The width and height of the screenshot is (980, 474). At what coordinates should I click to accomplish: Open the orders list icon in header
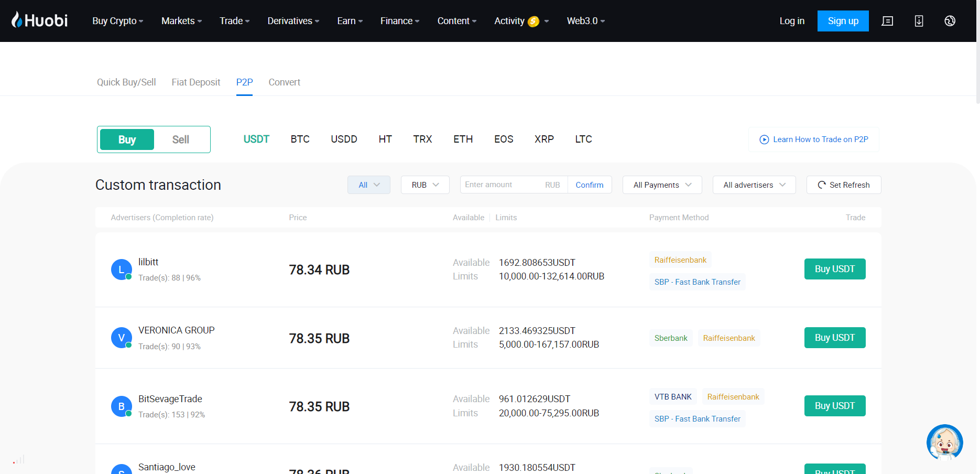(887, 21)
